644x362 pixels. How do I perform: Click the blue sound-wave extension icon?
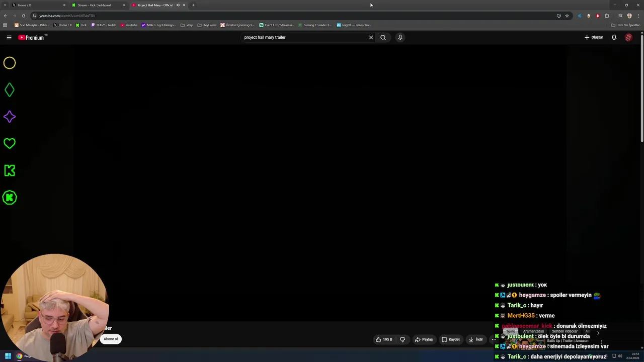[x=580, y=16]
